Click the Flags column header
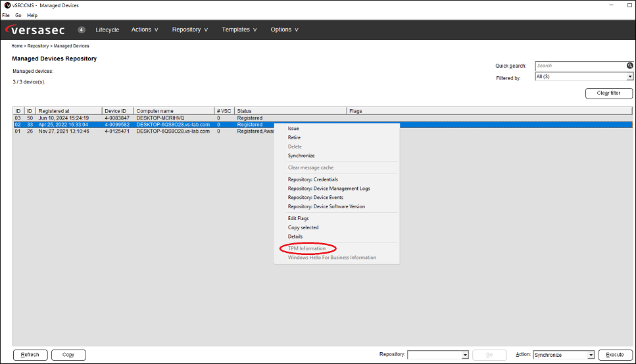This screenshot has width=636, height=364. point(489,111)
